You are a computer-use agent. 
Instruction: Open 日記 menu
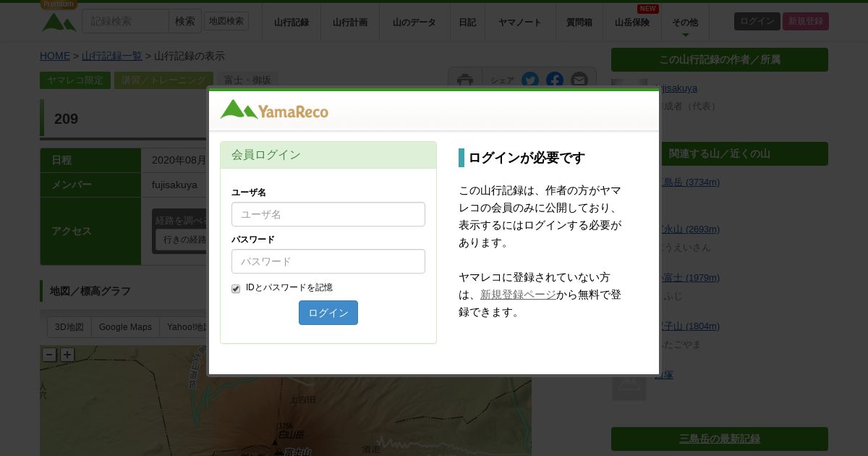coord(467,22)
